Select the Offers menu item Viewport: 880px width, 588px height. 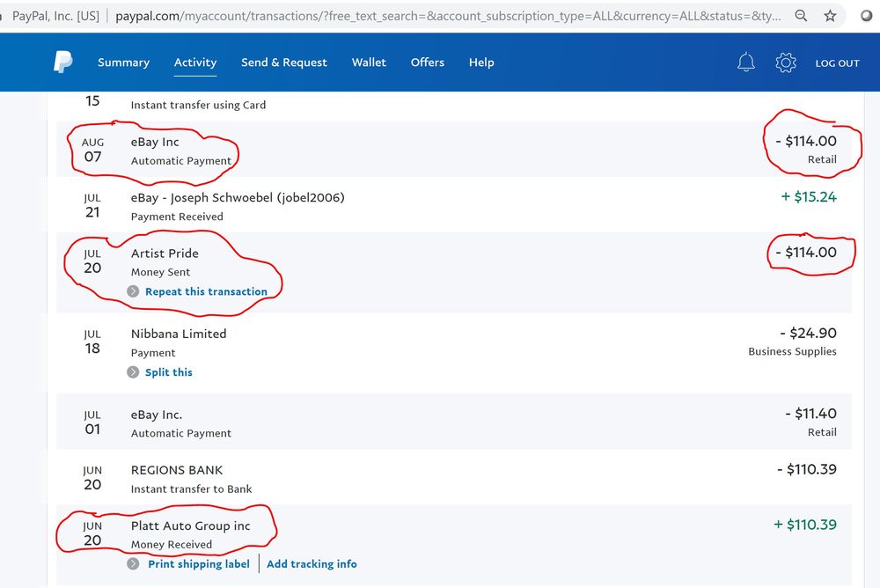(427, 62)
